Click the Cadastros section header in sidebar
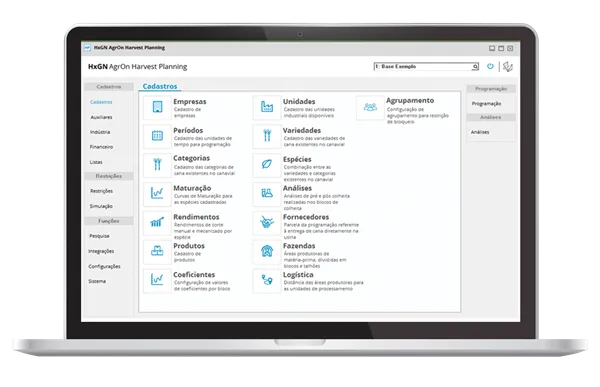600x387 pixels. [x=109, y=87]
